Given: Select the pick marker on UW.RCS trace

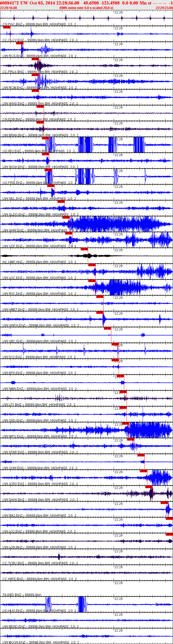Looking at the screenshot, I should [x=20, y=43].
